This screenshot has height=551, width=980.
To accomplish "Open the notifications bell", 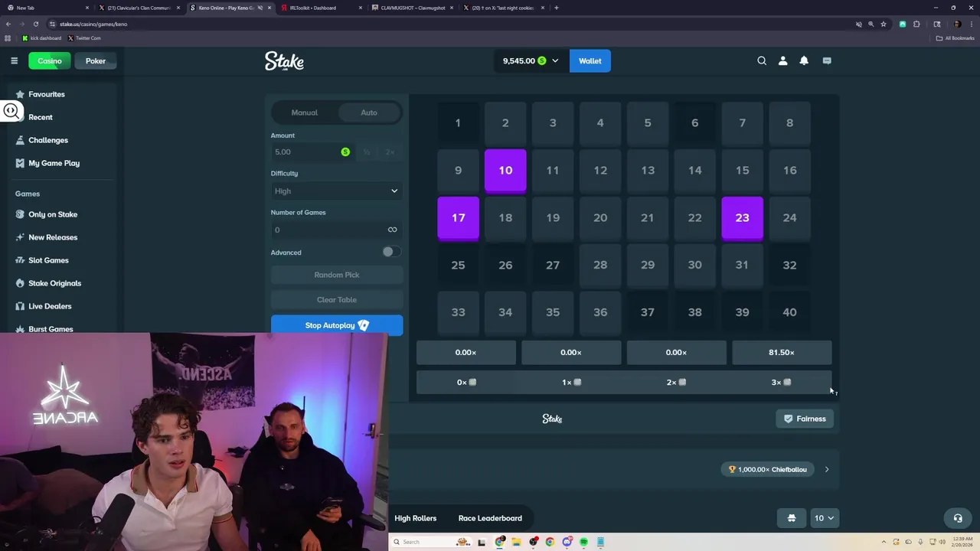I will 804,60.
